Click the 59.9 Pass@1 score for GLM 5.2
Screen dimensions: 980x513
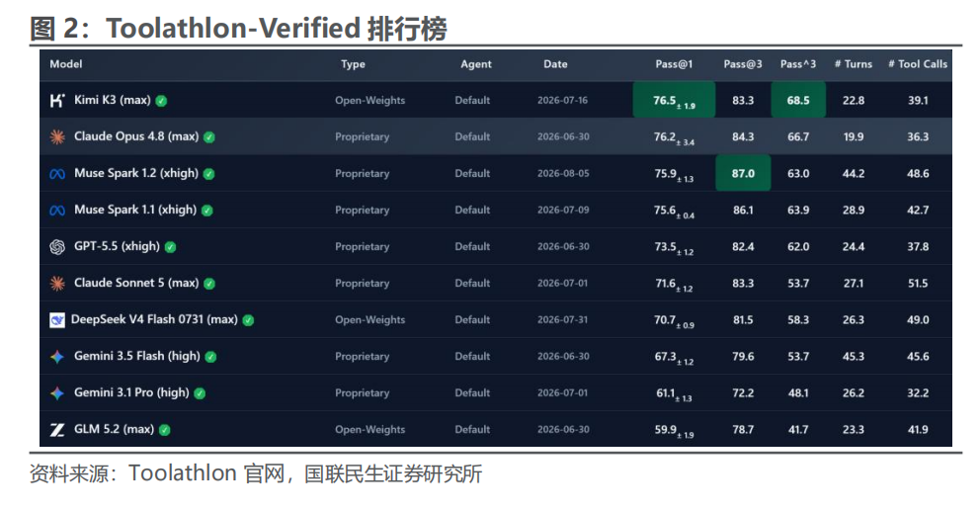tap(674, 430)
